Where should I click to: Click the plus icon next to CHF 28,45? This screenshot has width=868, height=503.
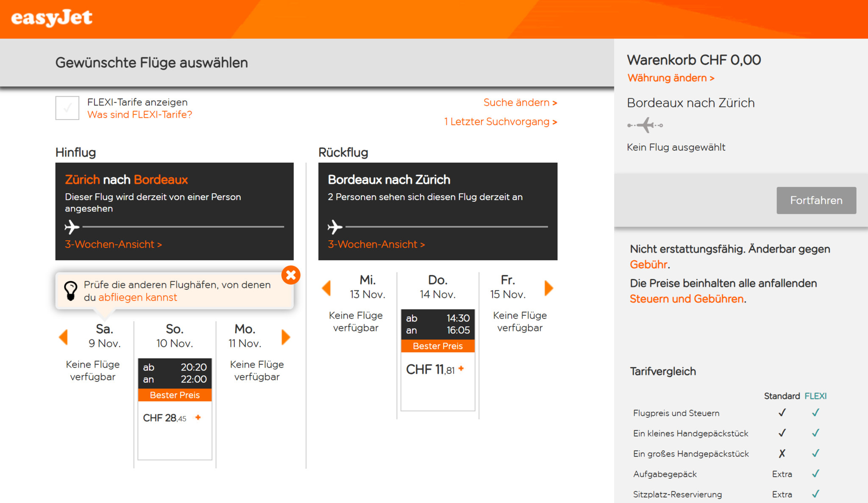pos(198,417)
